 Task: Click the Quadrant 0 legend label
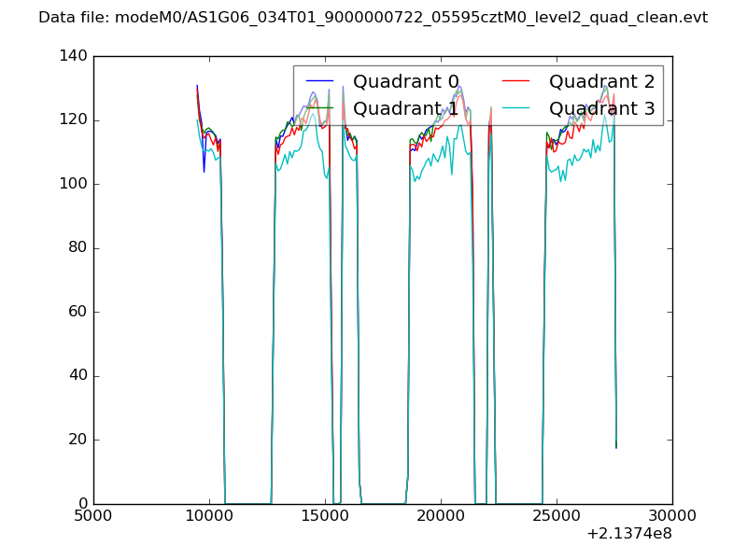tap(405, 82)
